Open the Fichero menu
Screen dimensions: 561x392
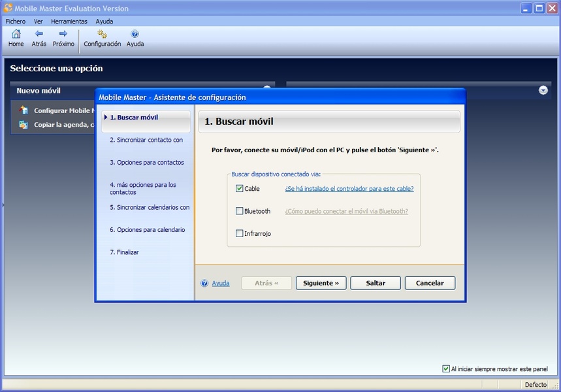click(16, 22)
